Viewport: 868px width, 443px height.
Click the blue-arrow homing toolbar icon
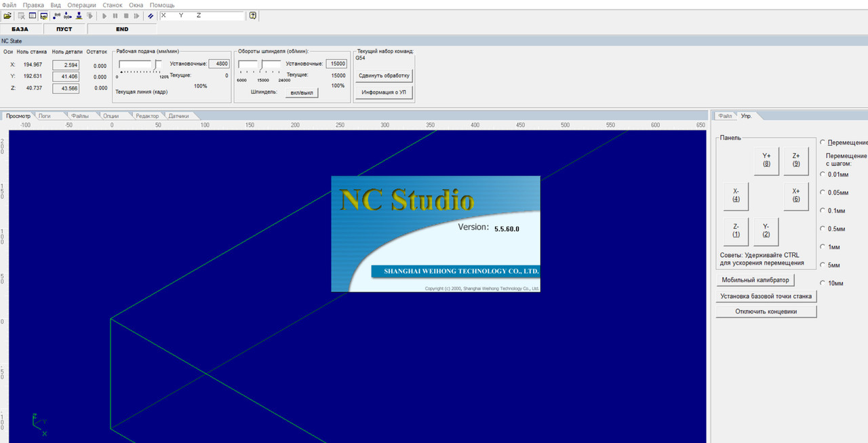click(x=68, y=16)
